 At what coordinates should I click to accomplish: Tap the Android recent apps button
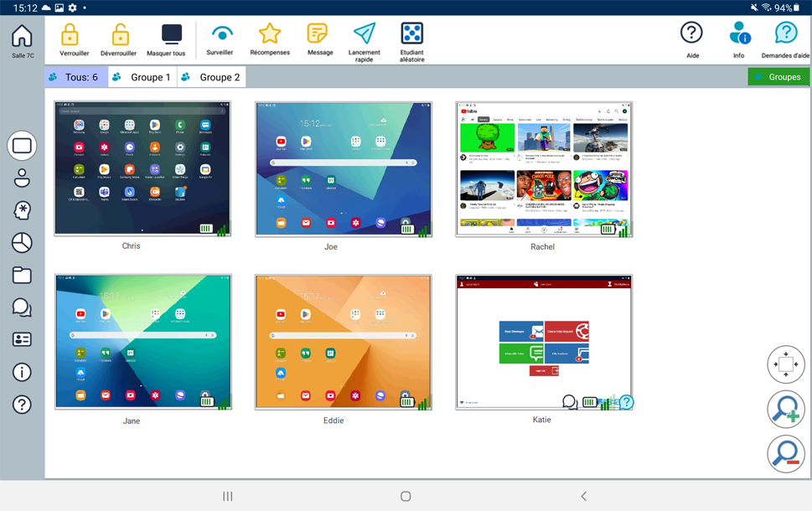[x=227, y=496]
